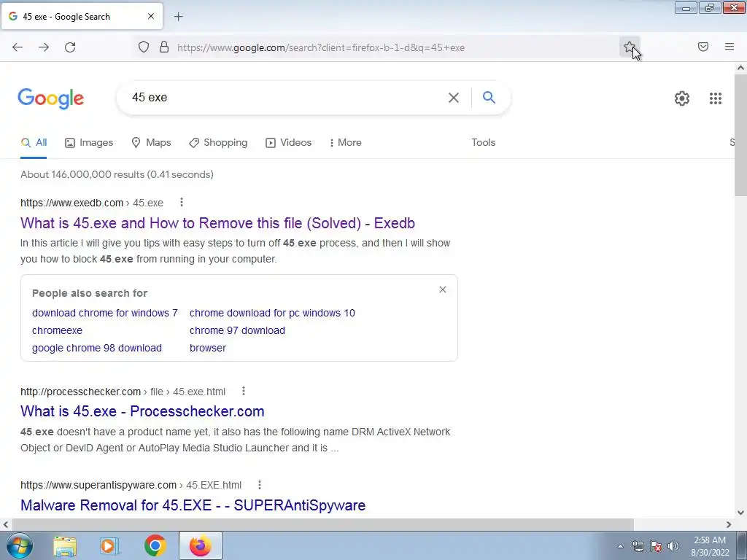The height and width of the screenshot is (560, 747).
Task: Select Firefox taskbar button
Action: tap(201, 545)
